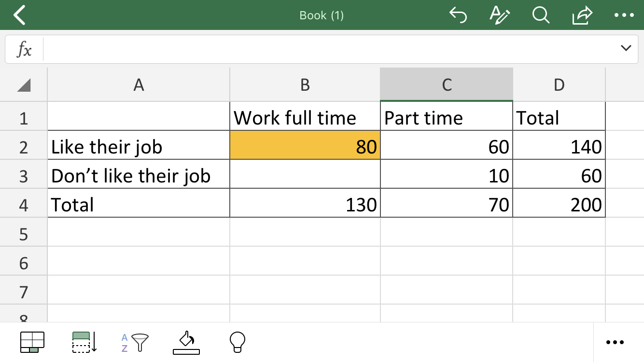The height and width of the screenshot is (362, 644).
Task: Open bottom toolbar overflow dots
Action: pos(615,342)
